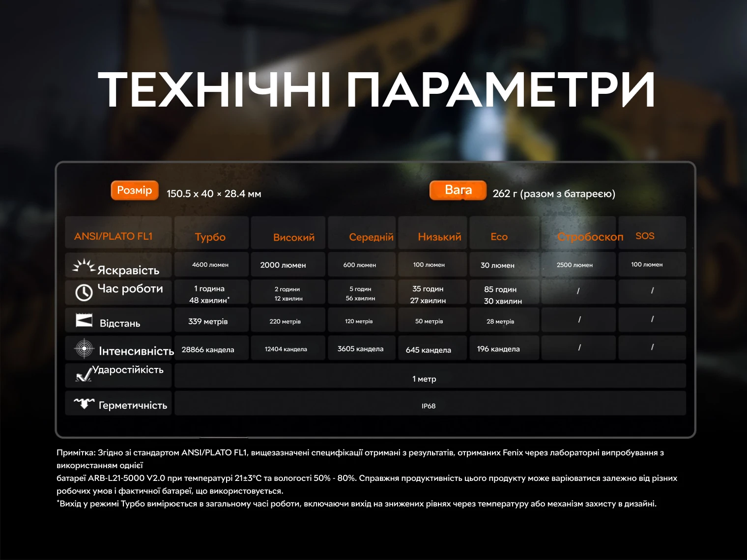Click the 1 метр impact resistance value

pyautogui.click(x=425, y=379)
